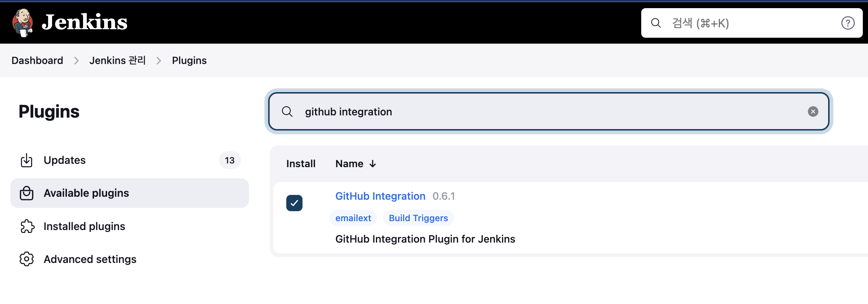The width and height of the screenshot is (868, 304).
Task: Open the GitHub Integration plugin link
Action: [380, 196]
